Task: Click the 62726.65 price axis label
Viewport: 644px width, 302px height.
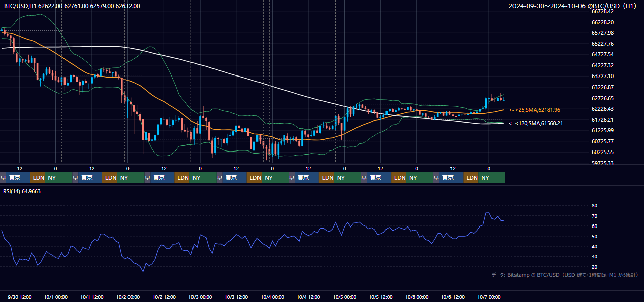Action: [602, 98]
